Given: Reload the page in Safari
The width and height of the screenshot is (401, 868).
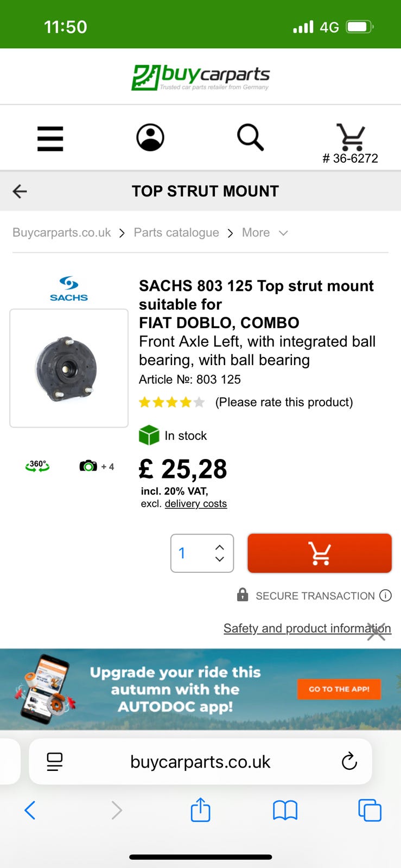Looking at the screenshot, I should 349,762.
